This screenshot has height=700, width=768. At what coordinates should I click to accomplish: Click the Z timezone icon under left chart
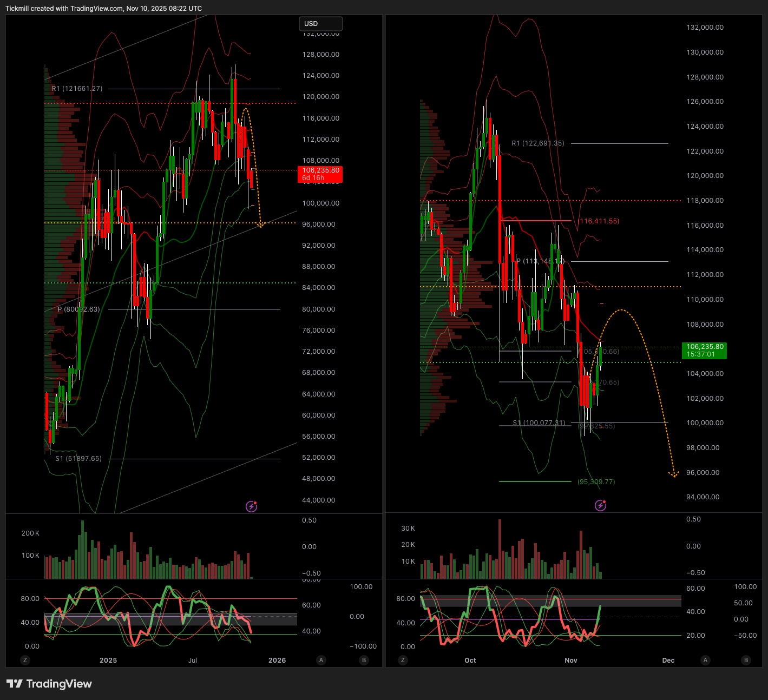tap(24, 660)
